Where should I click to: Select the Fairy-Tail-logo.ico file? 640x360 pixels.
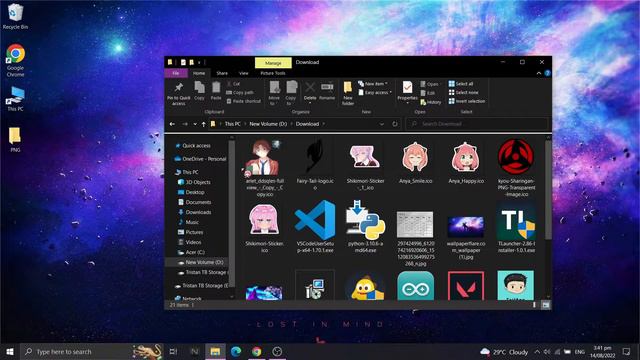[314, 164]
